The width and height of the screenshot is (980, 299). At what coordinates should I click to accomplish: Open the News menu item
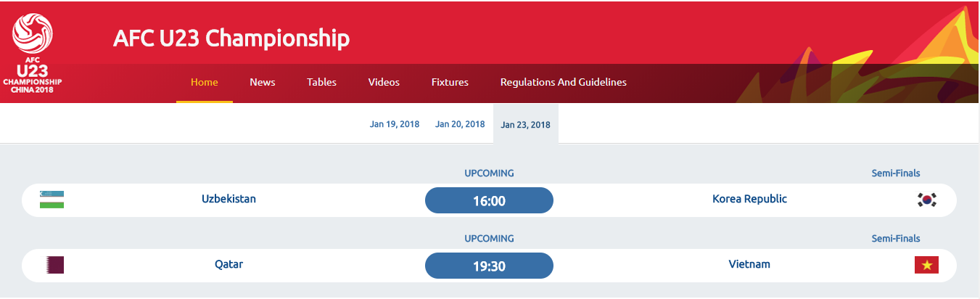coord(263,82)
